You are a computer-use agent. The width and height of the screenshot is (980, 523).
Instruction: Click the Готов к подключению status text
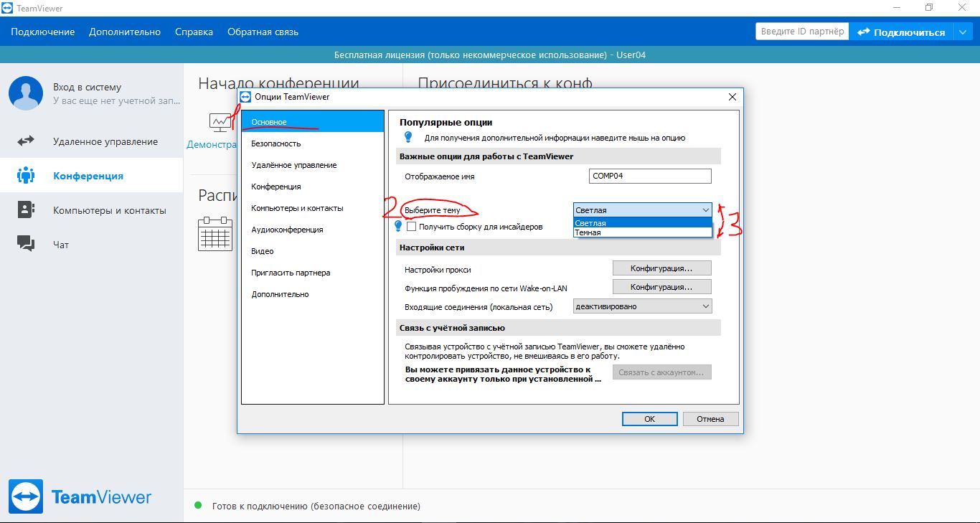(316, 506)
